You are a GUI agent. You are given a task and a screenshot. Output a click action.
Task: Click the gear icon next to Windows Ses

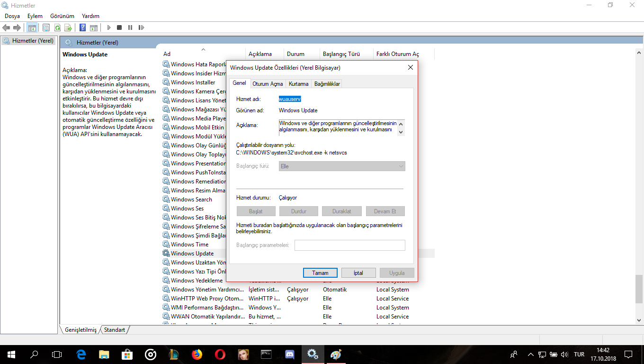166,208
